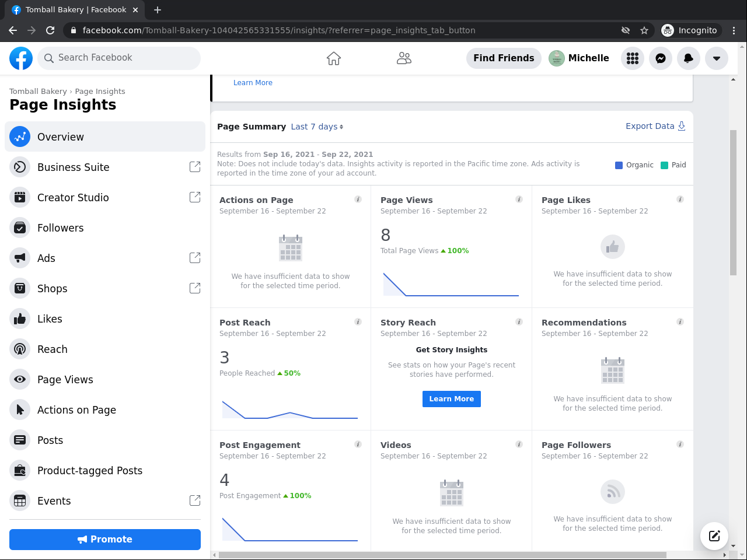Click the info icon for Page Views
The width and height of the screenshot is (747, 560).
pos(519,199)
